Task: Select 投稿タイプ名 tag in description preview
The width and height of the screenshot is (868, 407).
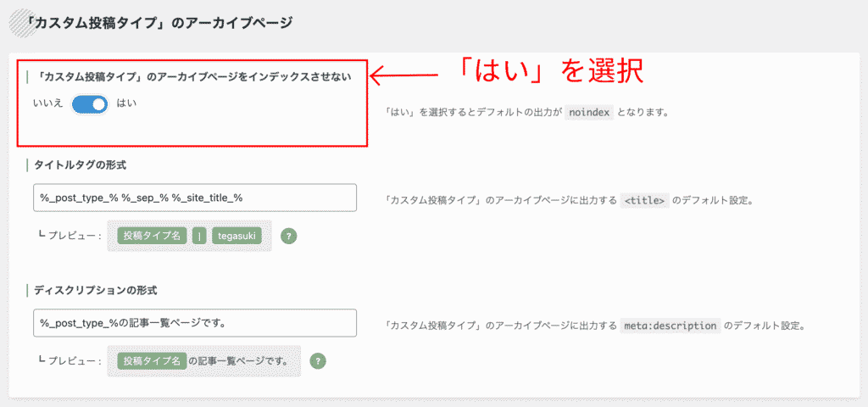Action: point(152,361)
